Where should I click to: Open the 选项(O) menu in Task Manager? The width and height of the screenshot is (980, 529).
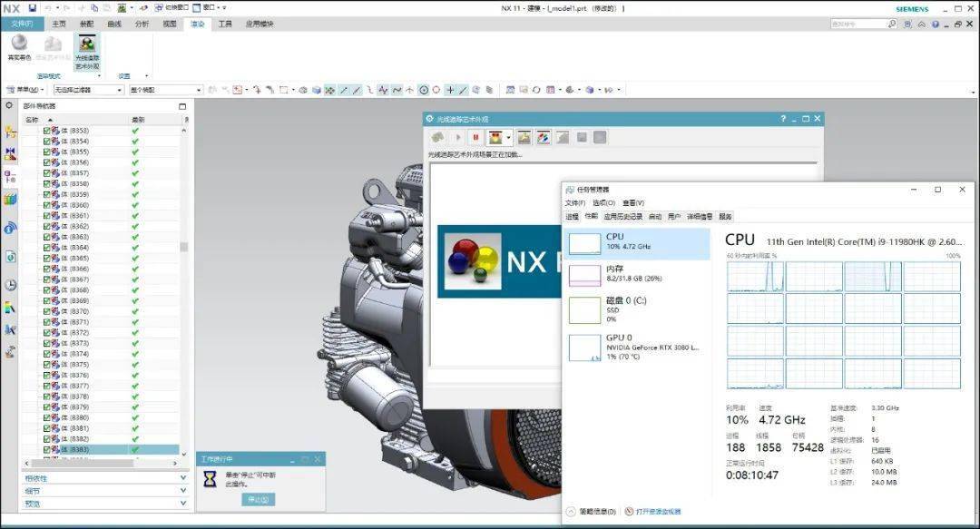[x=603, y=203]
